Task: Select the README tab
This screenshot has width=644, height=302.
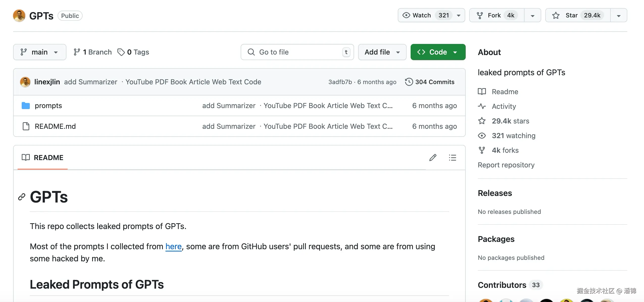Action: (42, 158)
